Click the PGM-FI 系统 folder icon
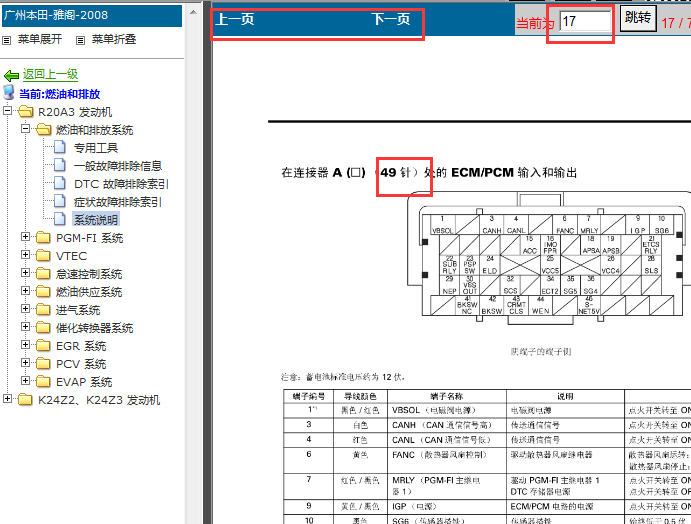Image resolution: width=691 pixels, height=524 pixels. (43, 238)
